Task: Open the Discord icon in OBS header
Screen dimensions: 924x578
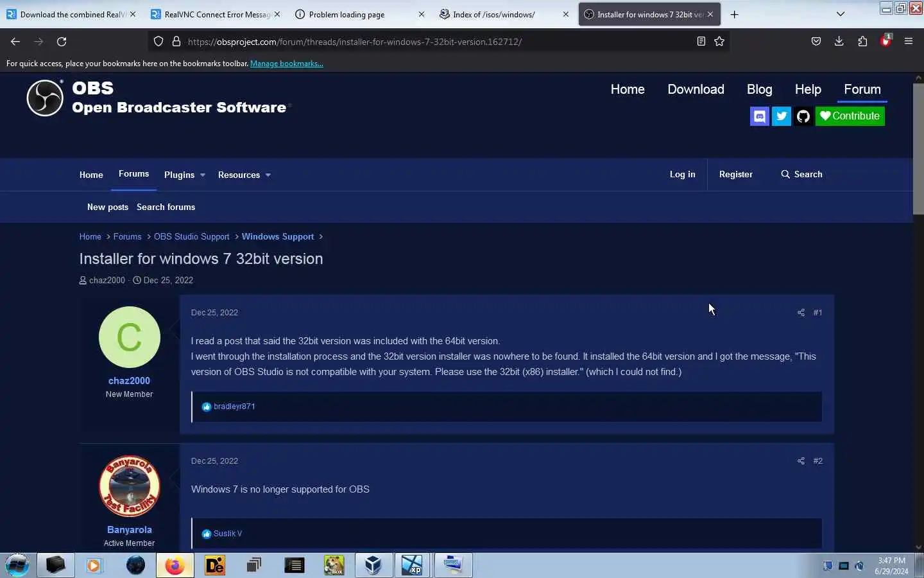Action: pos(760,116)
